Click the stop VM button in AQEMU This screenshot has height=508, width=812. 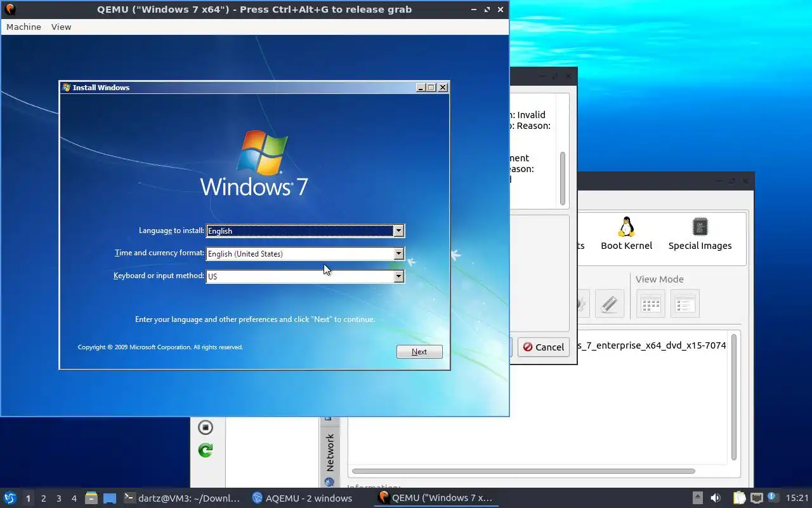click(x=205, y=427)
